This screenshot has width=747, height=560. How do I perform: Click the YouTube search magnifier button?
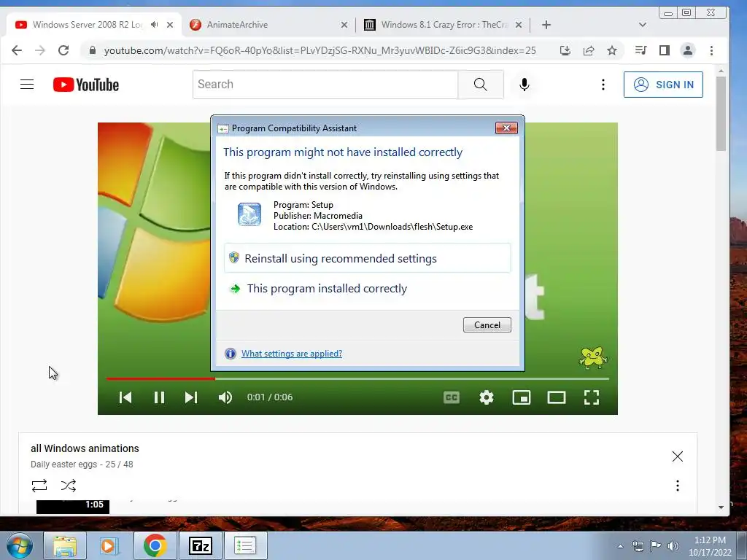481,85
